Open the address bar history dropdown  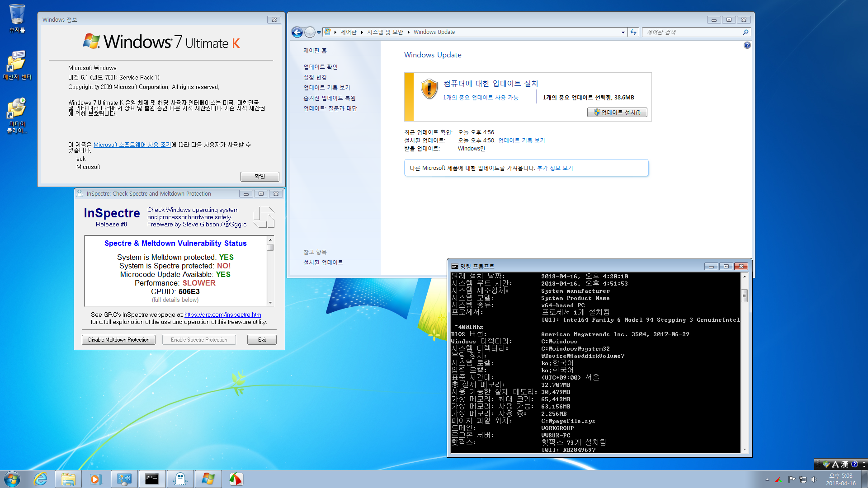click(x=623, y=32)
